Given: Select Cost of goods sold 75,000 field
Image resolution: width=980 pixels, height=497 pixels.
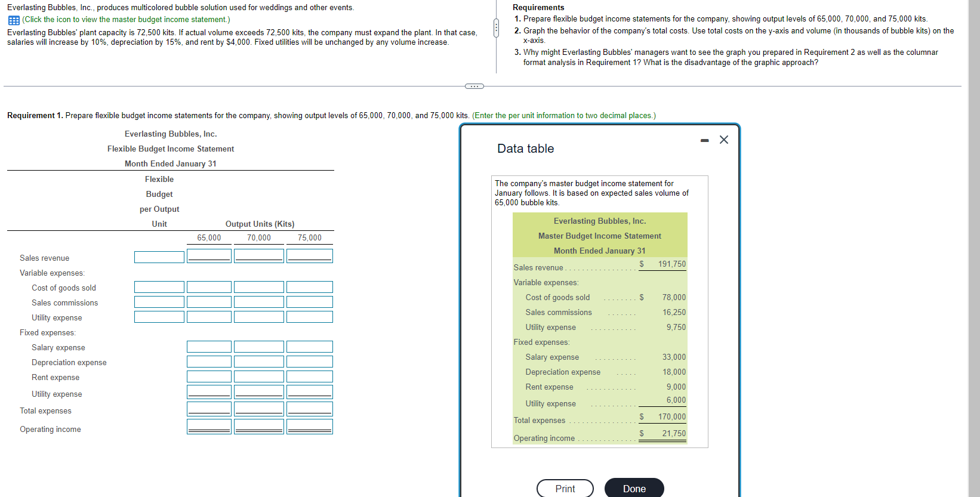Looking at the screenshot, I should pos(310,287).
